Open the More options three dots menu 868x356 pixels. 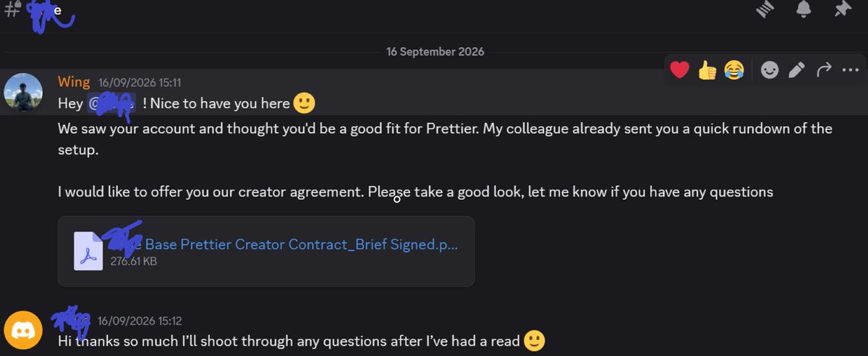click(x=849, y=70)
